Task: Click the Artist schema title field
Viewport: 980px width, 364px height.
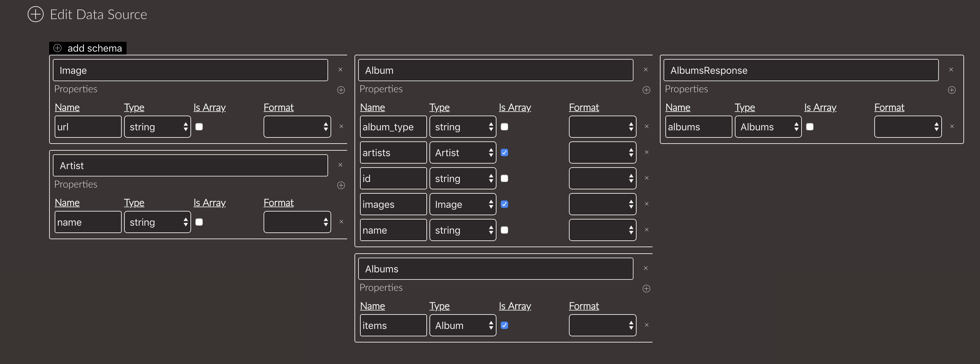Action: tap(190, 165)
